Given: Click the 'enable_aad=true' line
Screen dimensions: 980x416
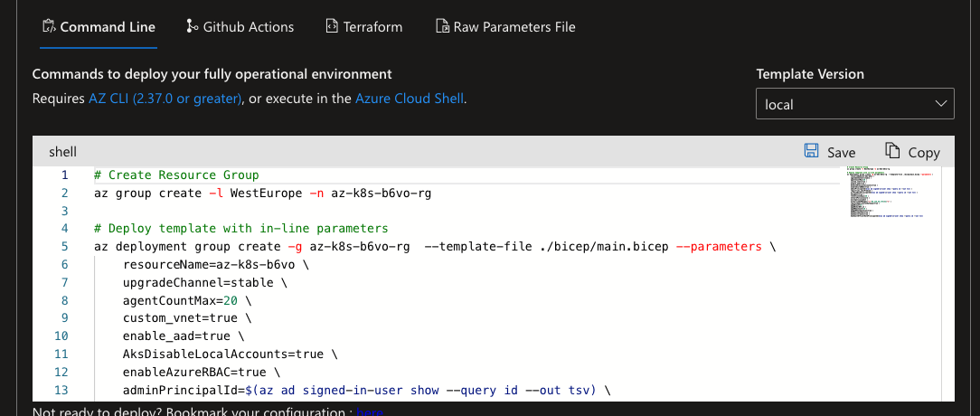Looking at the screenshot, I should pos(184,336).
